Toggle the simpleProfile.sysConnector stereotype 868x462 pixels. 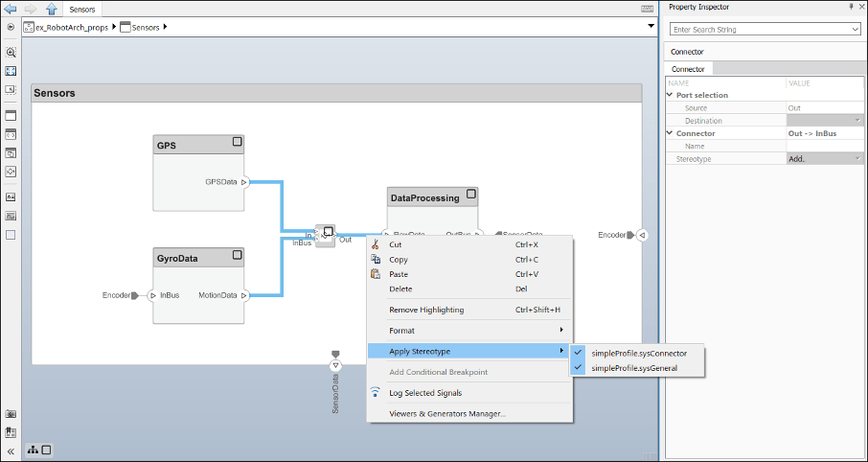[636, 353]
